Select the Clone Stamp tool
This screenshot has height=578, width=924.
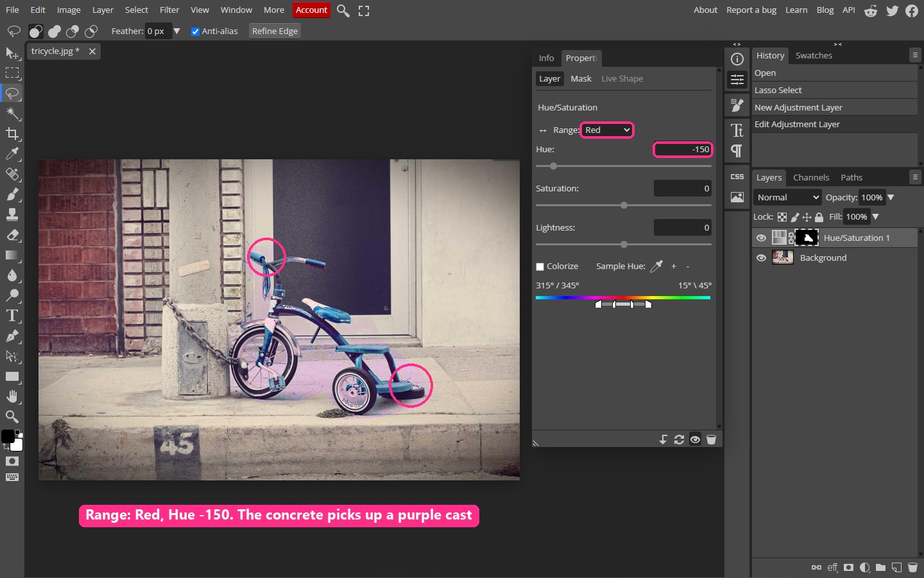[12, 215]
